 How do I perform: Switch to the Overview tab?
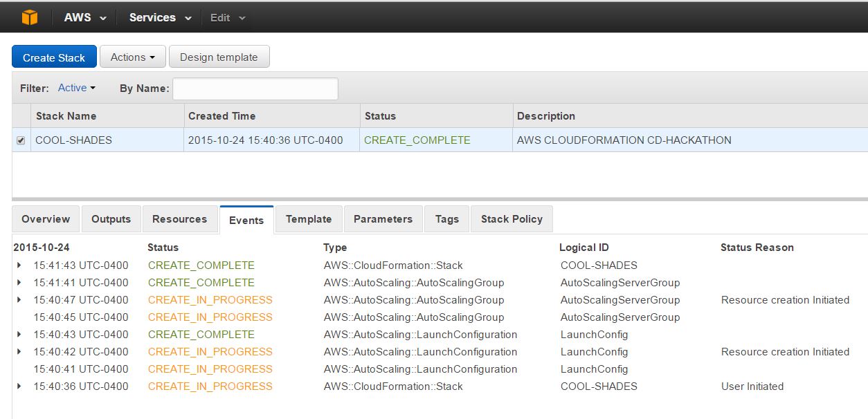(x=46, y=219)
